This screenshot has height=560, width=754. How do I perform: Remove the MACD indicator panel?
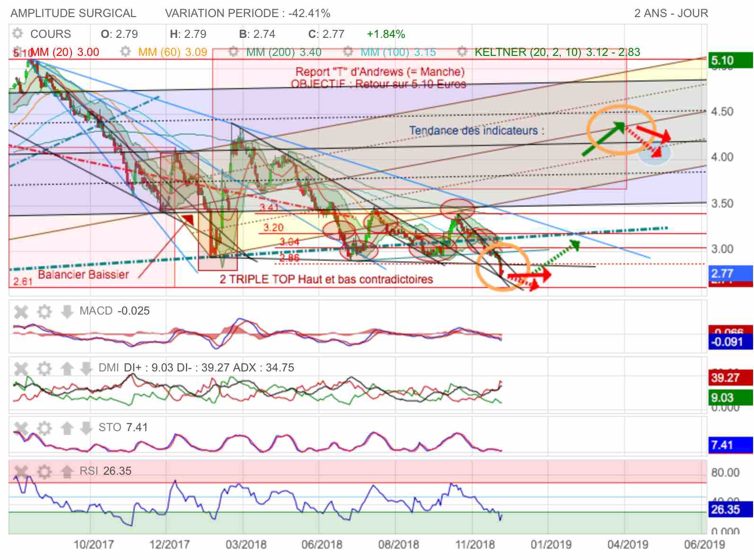21,311
